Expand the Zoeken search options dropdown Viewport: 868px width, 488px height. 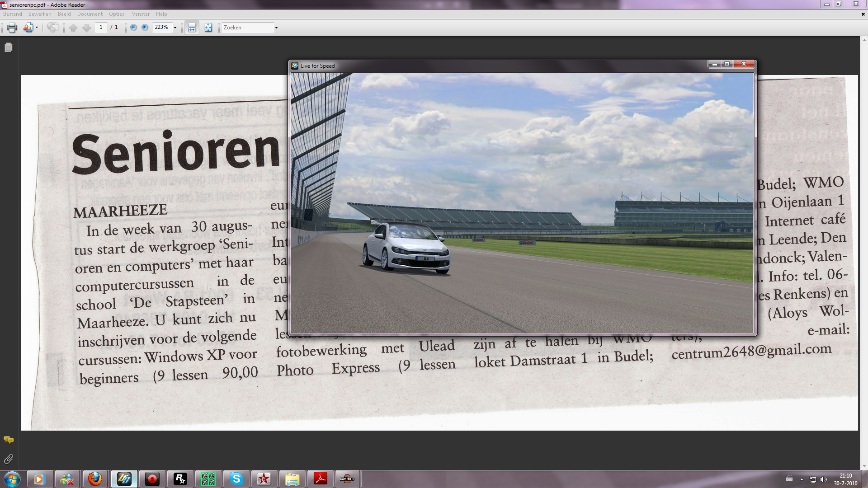pyautogui.click(x=276, y=28)
